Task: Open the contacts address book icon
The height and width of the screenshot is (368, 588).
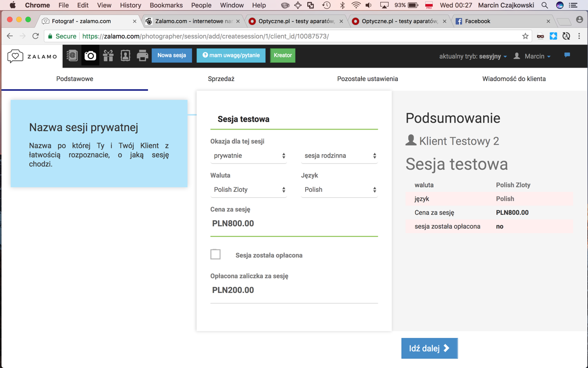Action: click(72, 55)
